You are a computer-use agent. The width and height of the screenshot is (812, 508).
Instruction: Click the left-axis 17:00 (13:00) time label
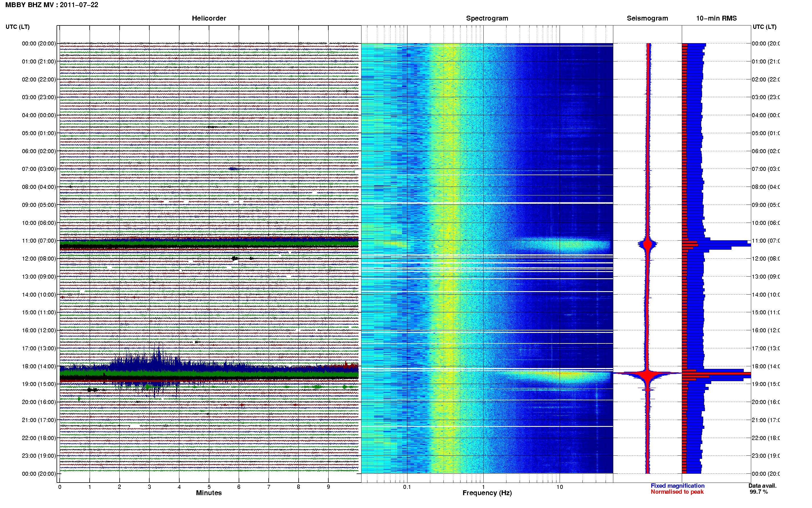[39, 348]
